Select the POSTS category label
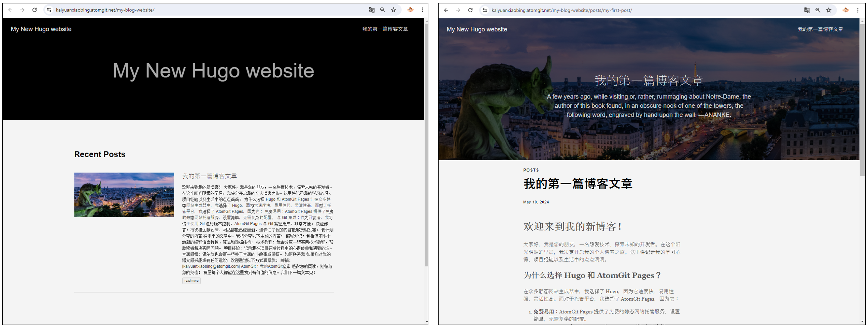The width and height of the screenshot is (868, 328). (x=531, y=170)
